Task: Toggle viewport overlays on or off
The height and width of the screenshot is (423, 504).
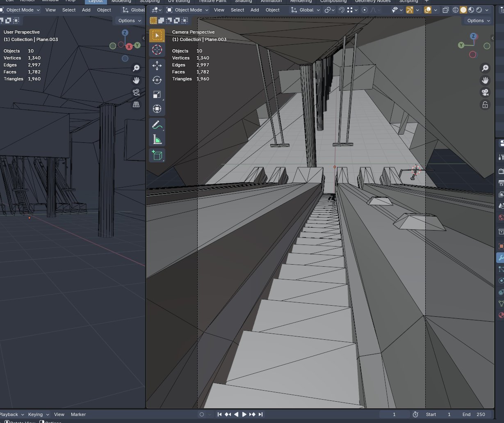Action: click(x=428, y=10)
